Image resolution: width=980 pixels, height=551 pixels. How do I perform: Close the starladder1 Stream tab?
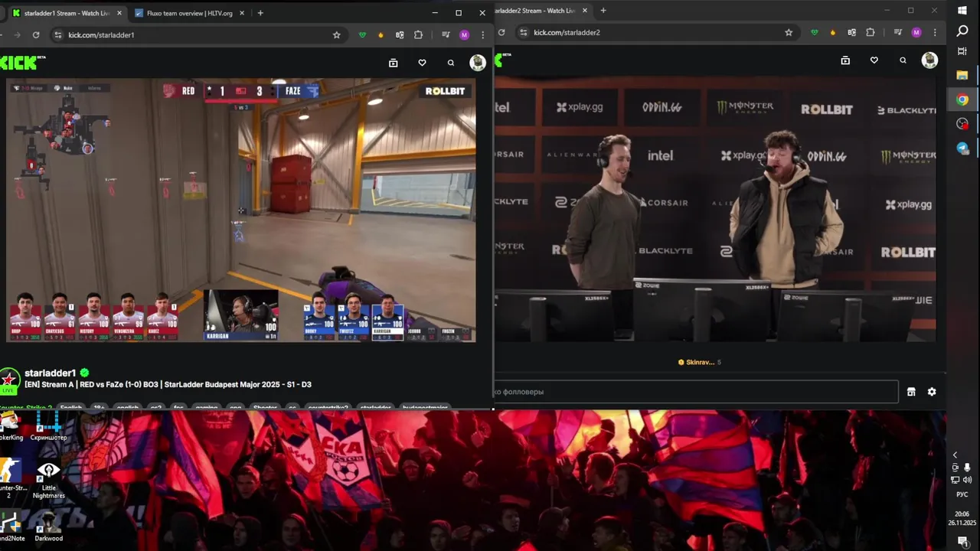(119, 13)
